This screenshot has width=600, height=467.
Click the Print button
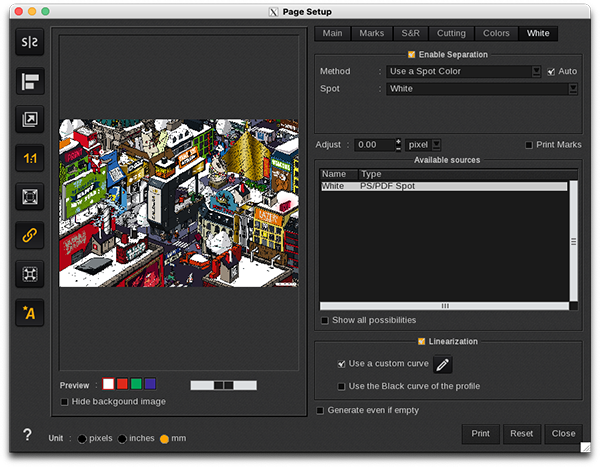[480, 434]
